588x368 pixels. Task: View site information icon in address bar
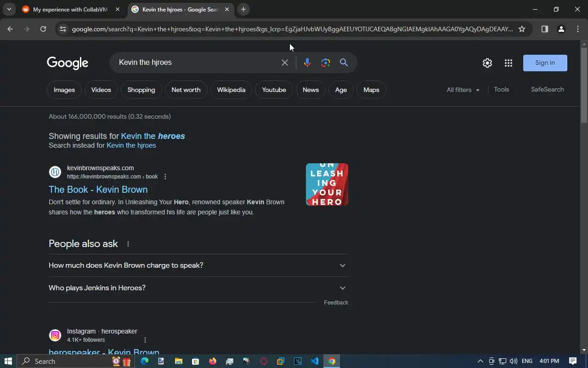pos(63,29)
